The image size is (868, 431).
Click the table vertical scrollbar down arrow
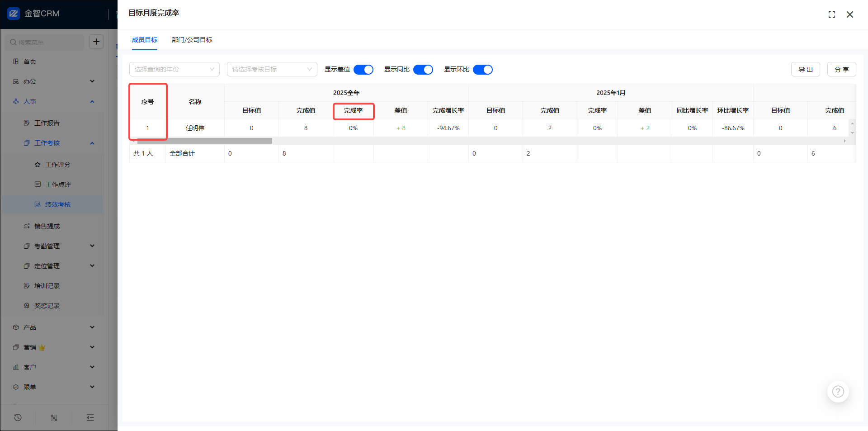(x=853, y=133)
